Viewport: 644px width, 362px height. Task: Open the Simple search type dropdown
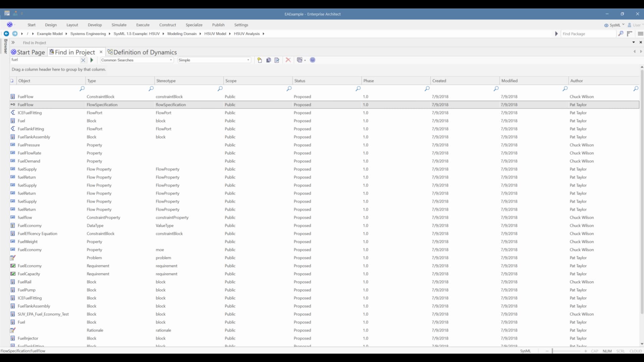[x=248, y=60]
